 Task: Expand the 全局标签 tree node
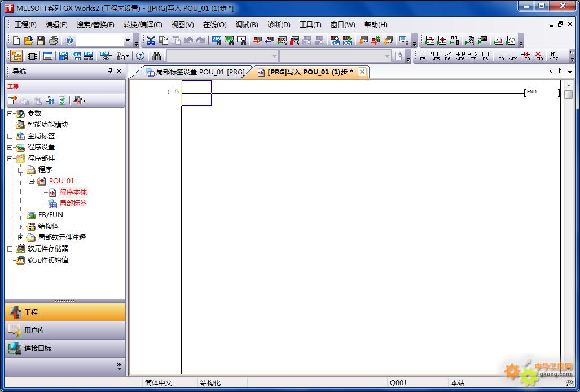(10, 136)
